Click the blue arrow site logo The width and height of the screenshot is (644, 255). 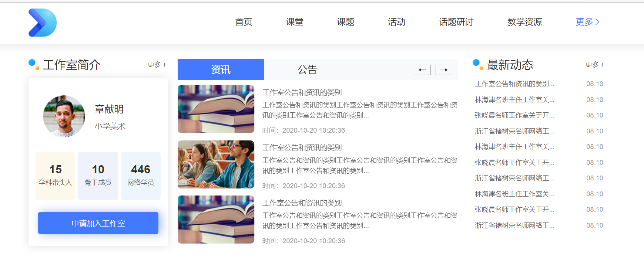(x=43, y=23)
